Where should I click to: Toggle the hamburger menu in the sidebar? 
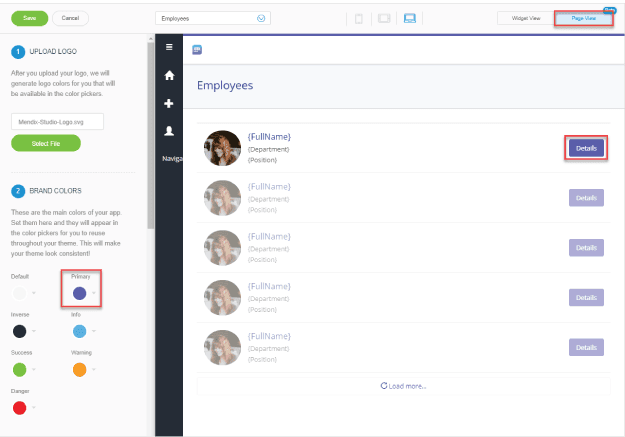[169, 48]
